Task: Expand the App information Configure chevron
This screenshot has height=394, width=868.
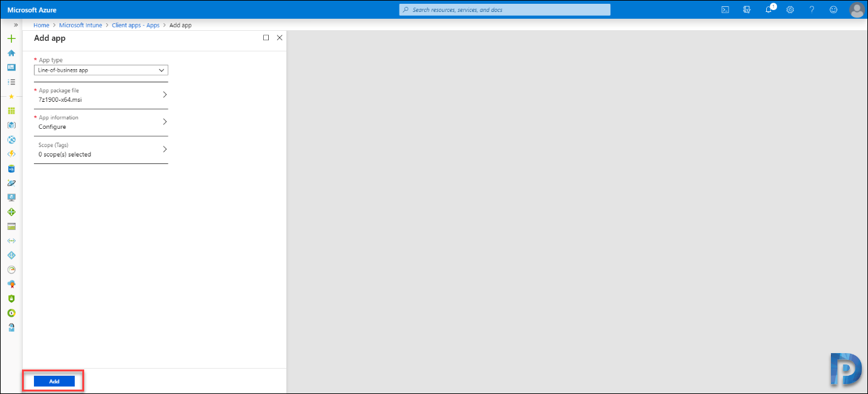Action: (165, 122)
